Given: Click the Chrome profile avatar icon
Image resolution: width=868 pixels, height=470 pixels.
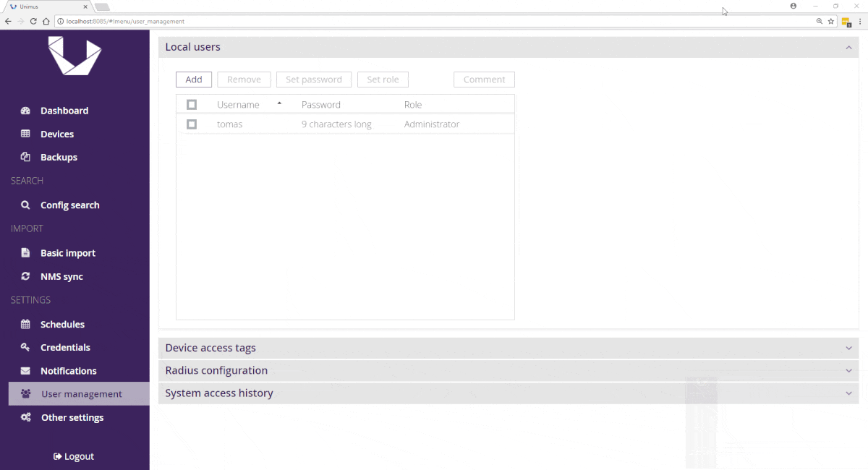Looking at the screenshot, I should point(793,6).
